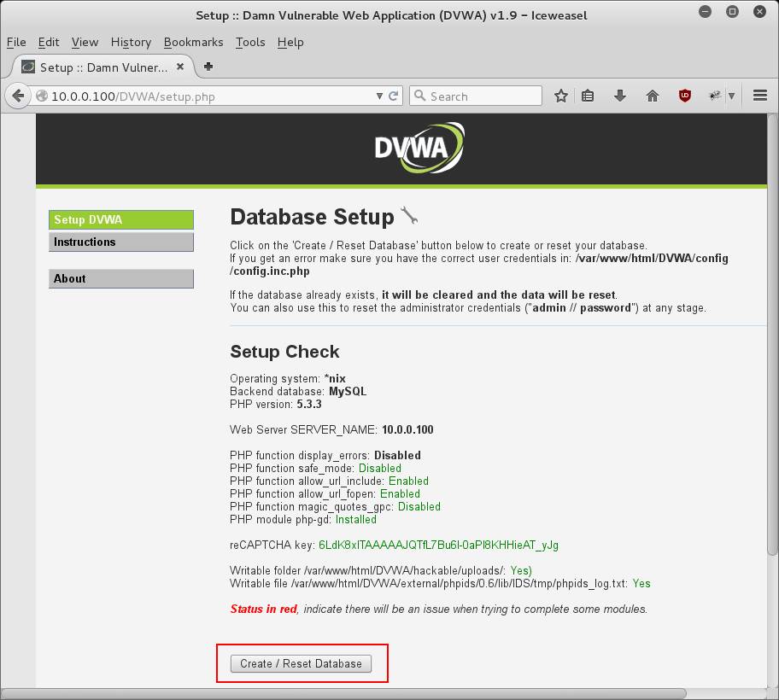The width and height of the screenshot is (779, 700).
Task: Click the Database Setup heading
Action: pyautogui.click(x=312, y=217)
